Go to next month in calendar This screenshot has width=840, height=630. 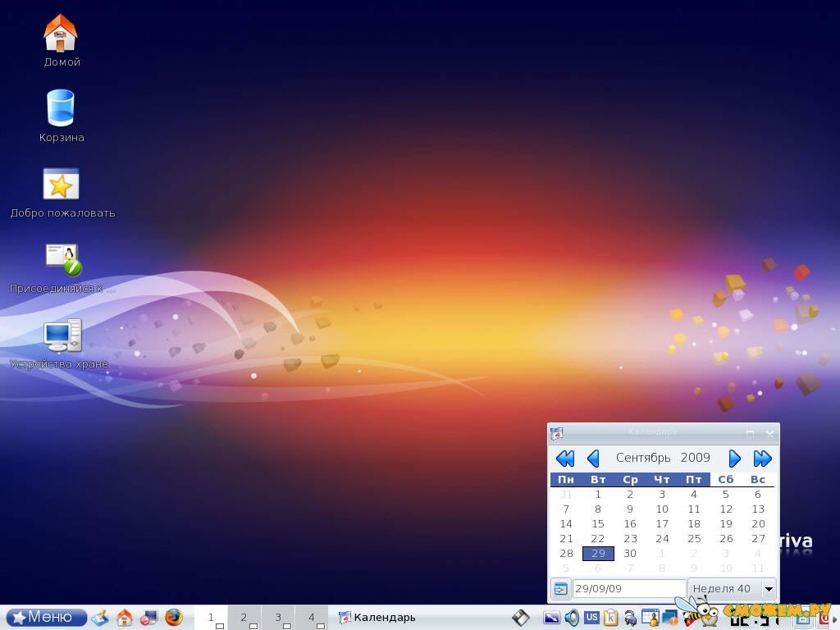735,459
